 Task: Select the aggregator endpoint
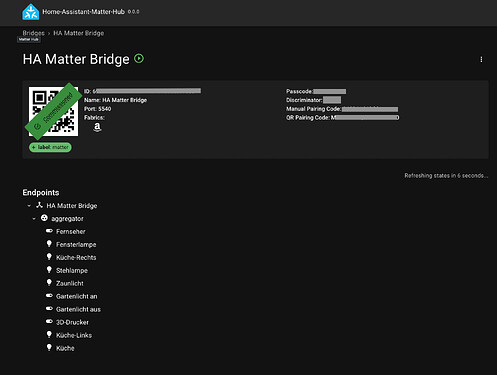(67, 219)
